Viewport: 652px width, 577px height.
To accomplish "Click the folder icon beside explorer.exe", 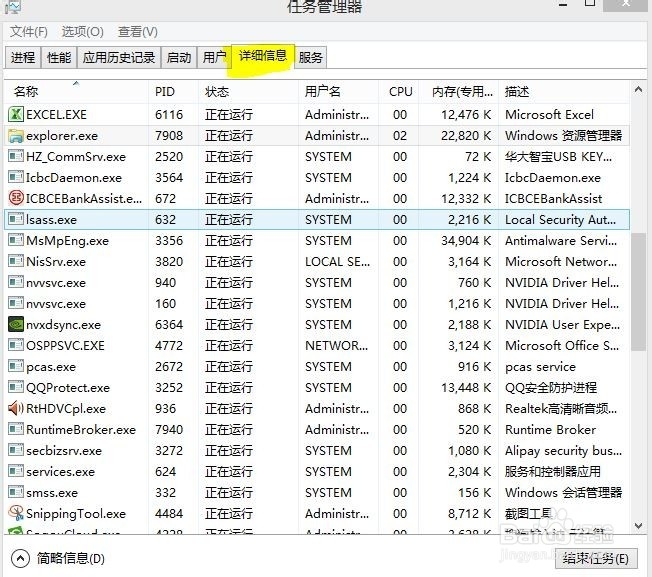I will click(x=16, y=136).
